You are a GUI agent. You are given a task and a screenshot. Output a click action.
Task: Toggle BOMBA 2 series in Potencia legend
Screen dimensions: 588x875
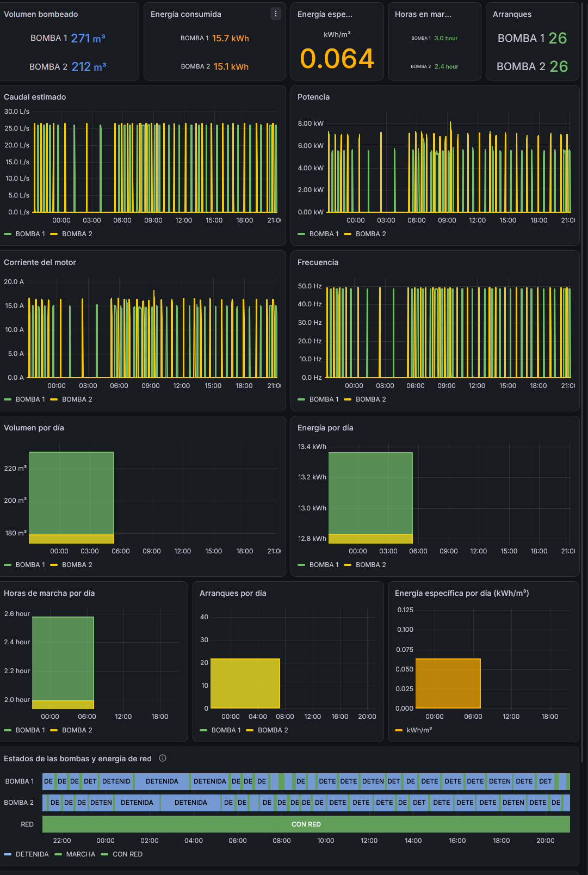[371, 234]
